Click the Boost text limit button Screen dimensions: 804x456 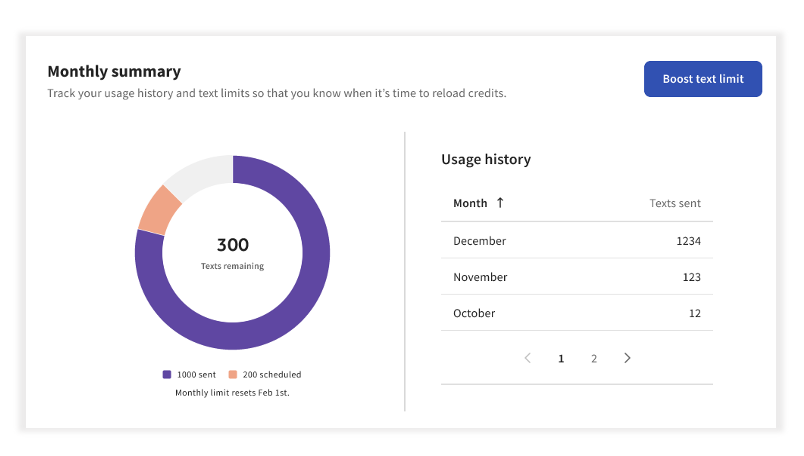point(702,79)
